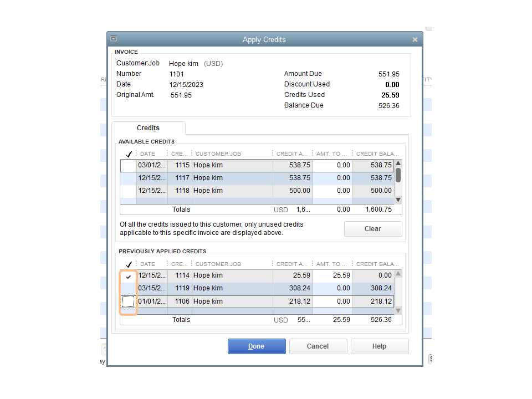Open Help for Apply Credits

[x=379, y=346]
